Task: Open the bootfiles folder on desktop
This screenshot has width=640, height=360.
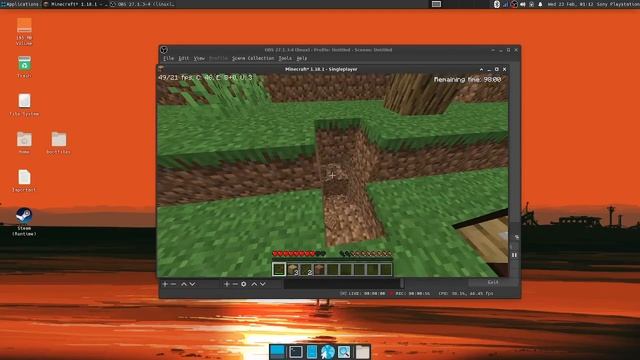Action: tap(58, 142)
